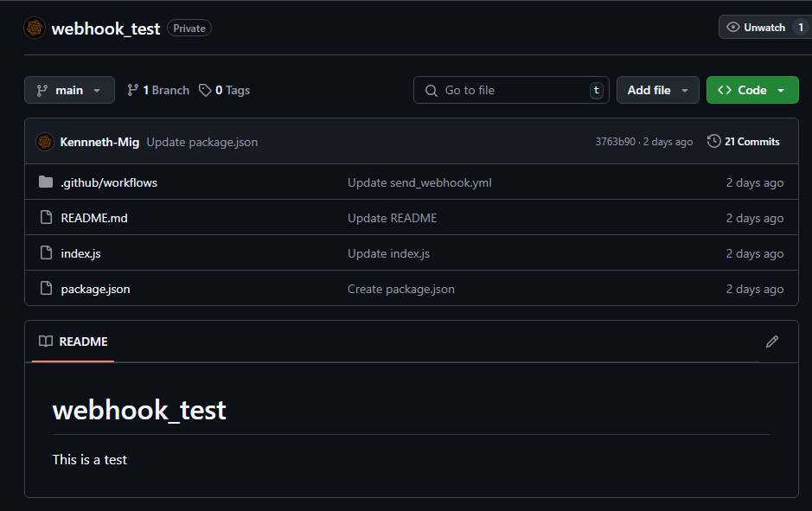Click the tag icon next to 0 Tags
Screen dimensions: 812x511
(x=205, y=90)
